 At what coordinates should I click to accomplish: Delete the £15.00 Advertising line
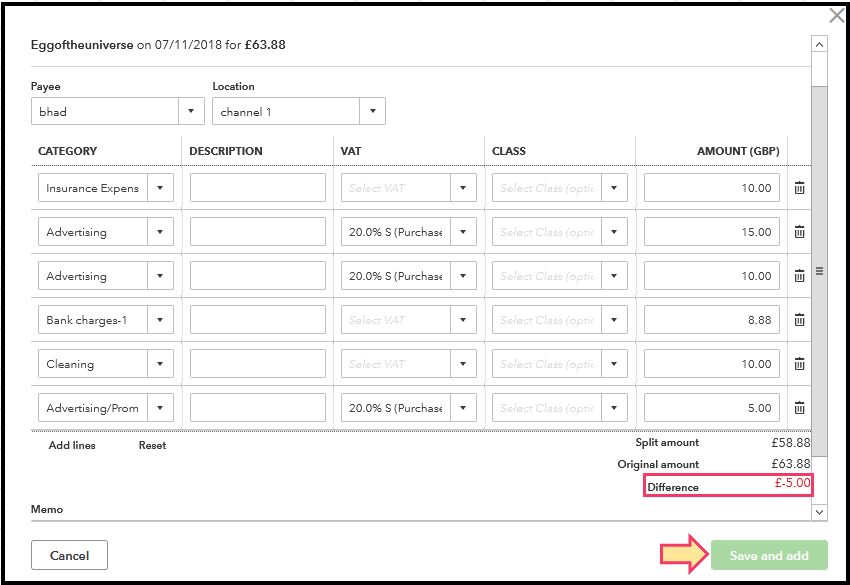(799, 232)
